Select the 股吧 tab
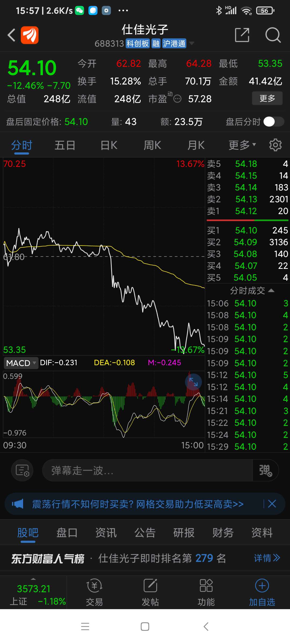 click(x=28, y=533)
